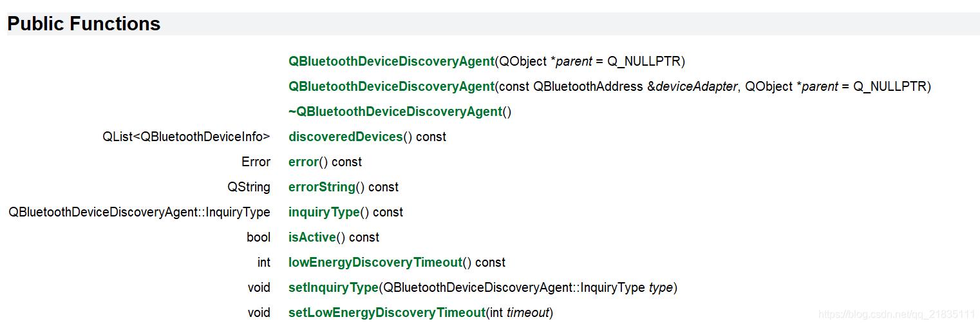980x326 pixels.
Task: Jump to the setInquiryType function link
Action: click(x=333, y=287)
